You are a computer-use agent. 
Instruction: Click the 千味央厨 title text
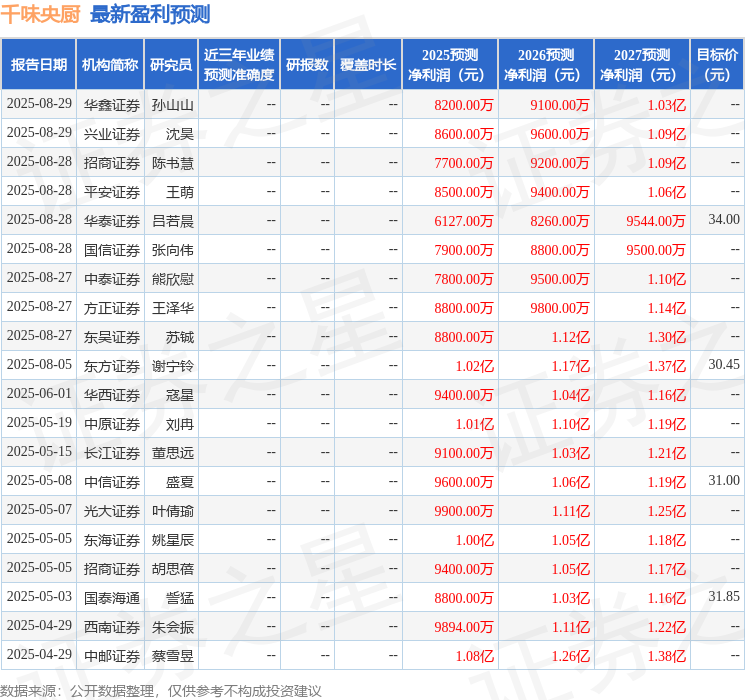click(40, 14)
